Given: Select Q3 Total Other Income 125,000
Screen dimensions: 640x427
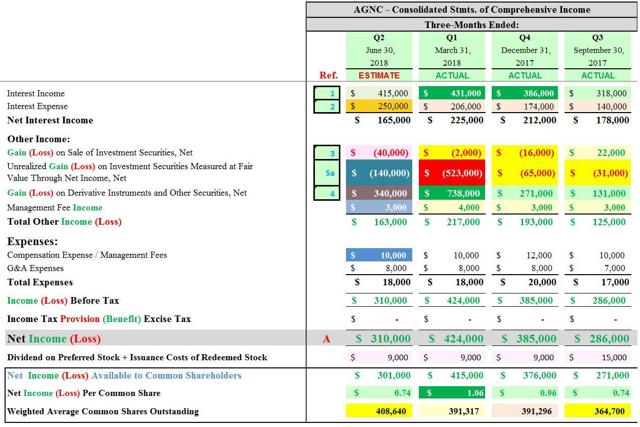Looking at the screenshot, I should pyautogui.click(x=598, y=222).
